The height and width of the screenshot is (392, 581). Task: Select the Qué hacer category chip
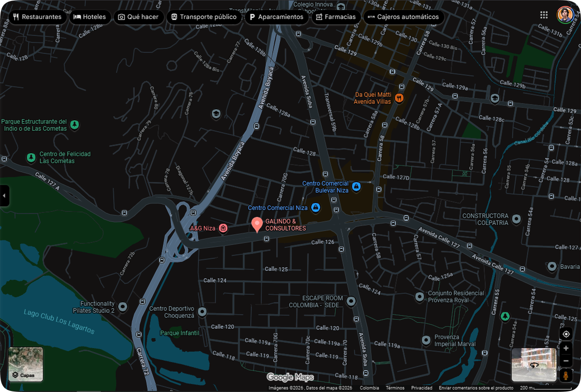coord(139,16)
